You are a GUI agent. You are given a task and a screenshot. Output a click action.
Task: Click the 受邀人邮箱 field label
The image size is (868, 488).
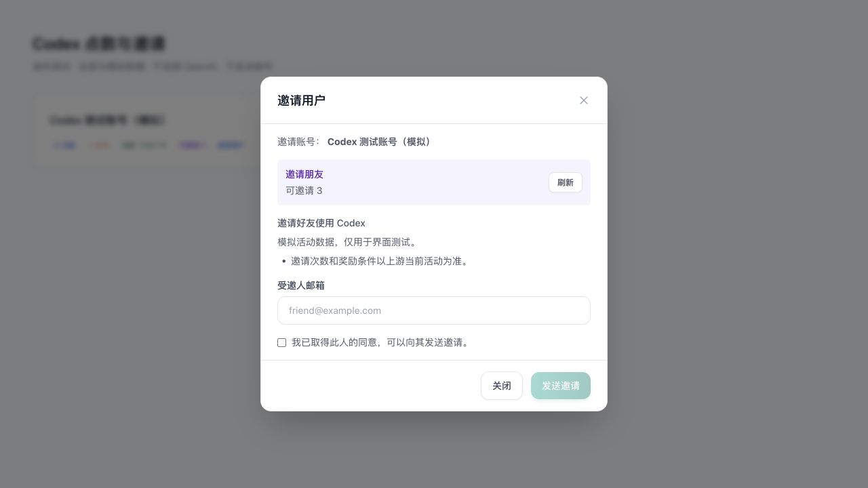point(301,285)
